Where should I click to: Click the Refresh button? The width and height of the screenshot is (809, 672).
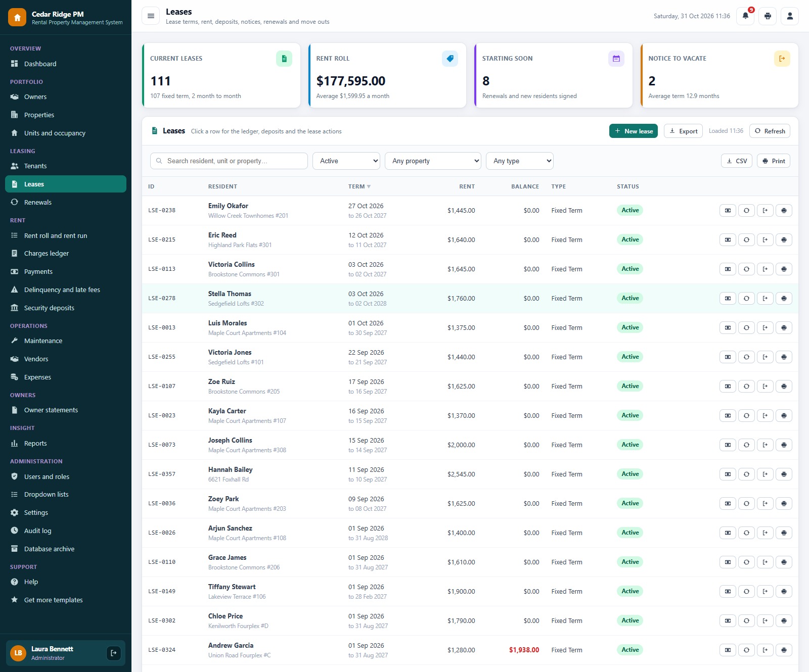[770, 131]
